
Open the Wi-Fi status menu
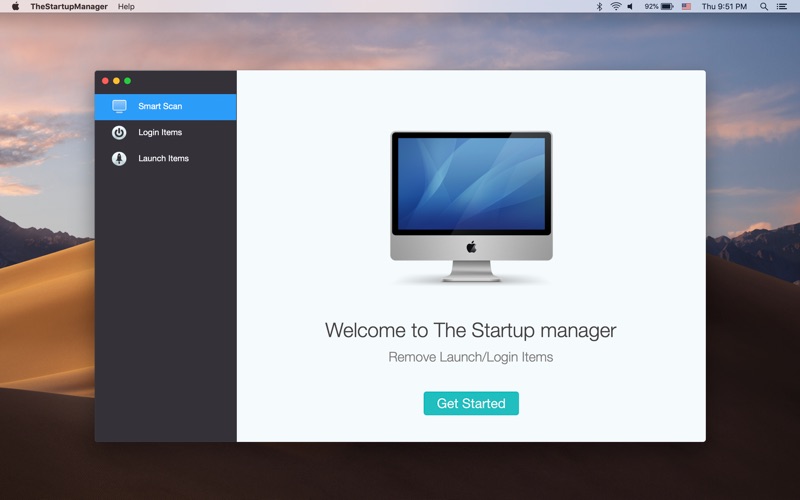pos(616,7)
